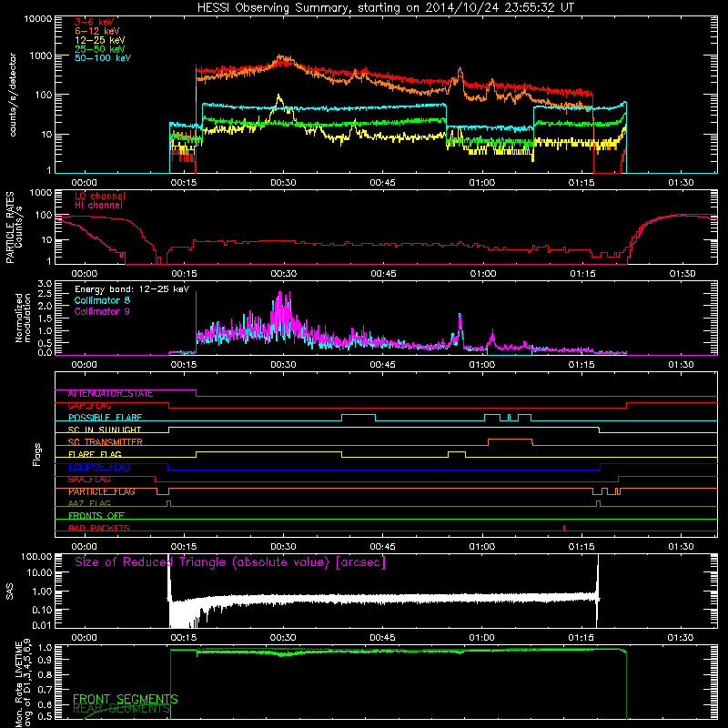Click the 'PARTICLE RATES Counts/s' y-axis title
This screenshot has width=728, height=728.
[x=14, y=227]
